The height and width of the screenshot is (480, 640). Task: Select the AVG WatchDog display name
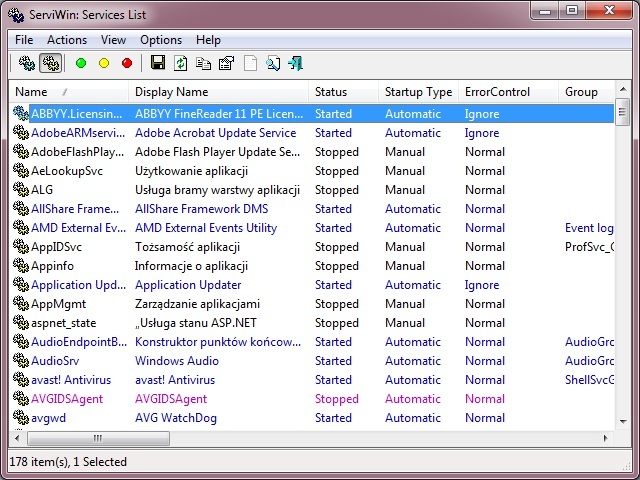coord(176,418)
